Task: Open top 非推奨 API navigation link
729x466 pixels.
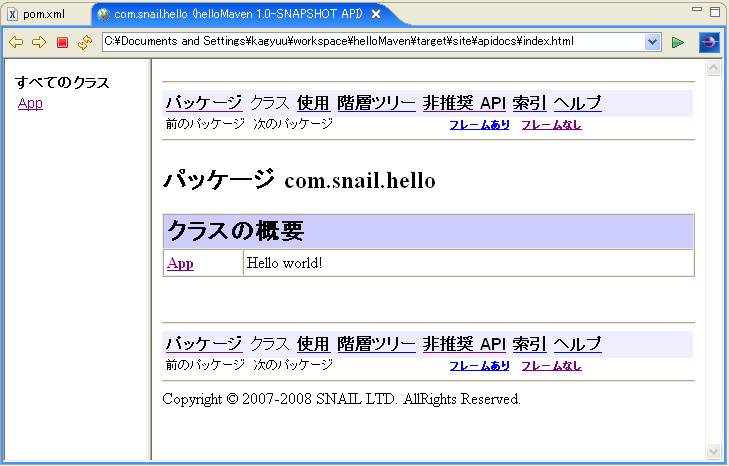Action: 464,103
